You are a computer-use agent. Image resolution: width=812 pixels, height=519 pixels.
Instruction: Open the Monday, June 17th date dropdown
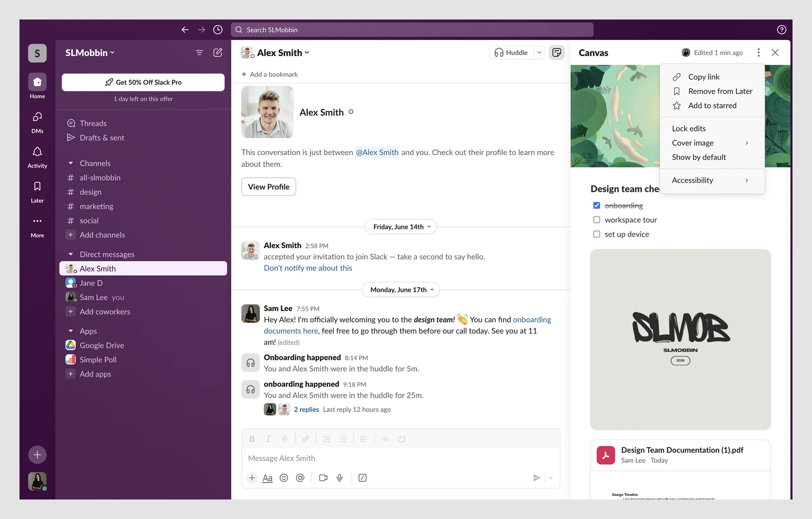(x=401, y=290)
